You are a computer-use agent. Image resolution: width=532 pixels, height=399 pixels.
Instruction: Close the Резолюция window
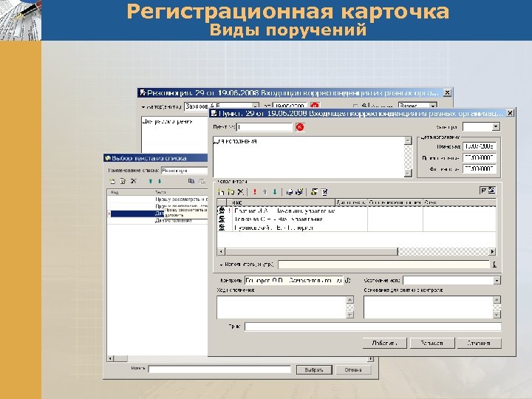(448, 92)
